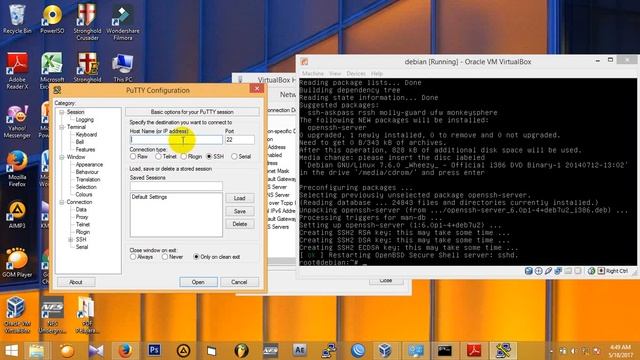Click VirtualBox hard disk activity status icon
This screenshot has height=360, width=640.
pos(529,271)
